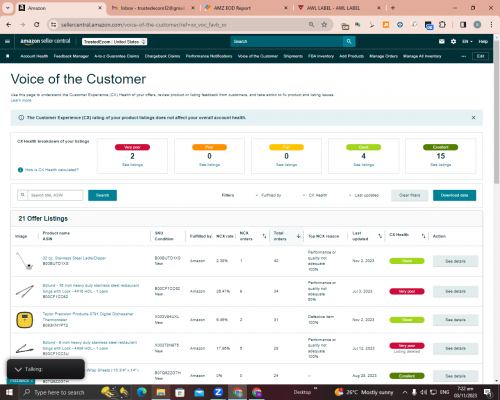Open the Chrome three-dot menu

click(491, 25)
